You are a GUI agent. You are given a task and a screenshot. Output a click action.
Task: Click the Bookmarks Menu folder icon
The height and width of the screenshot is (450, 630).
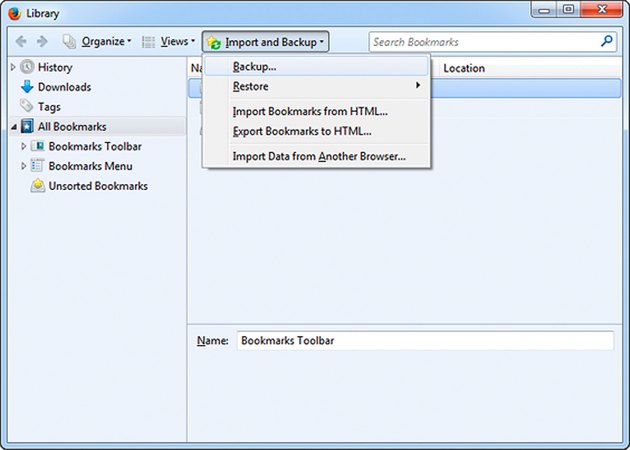point(38,166)
